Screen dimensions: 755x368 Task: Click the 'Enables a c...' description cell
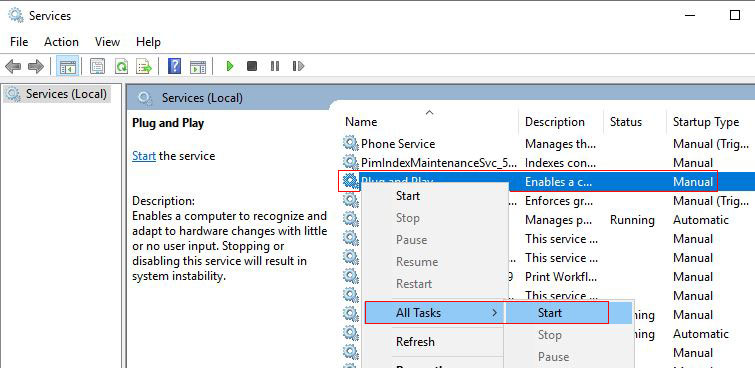pyautogui.click(x=559, y=182)
